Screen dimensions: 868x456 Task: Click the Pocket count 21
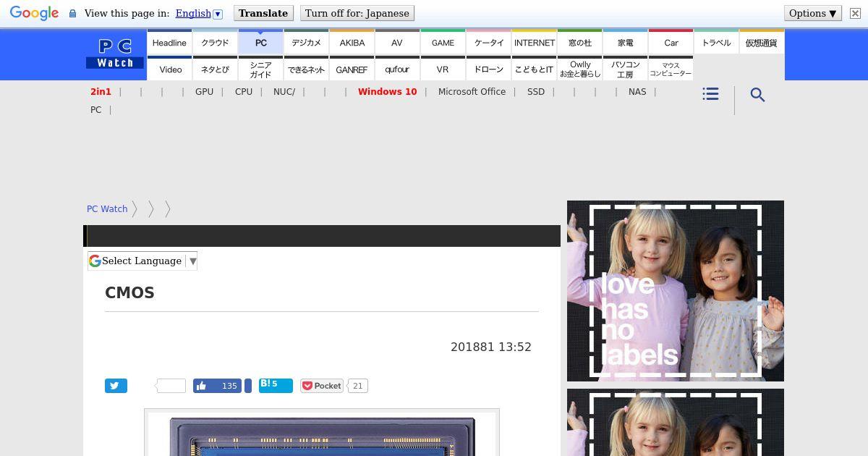(357, 386)
